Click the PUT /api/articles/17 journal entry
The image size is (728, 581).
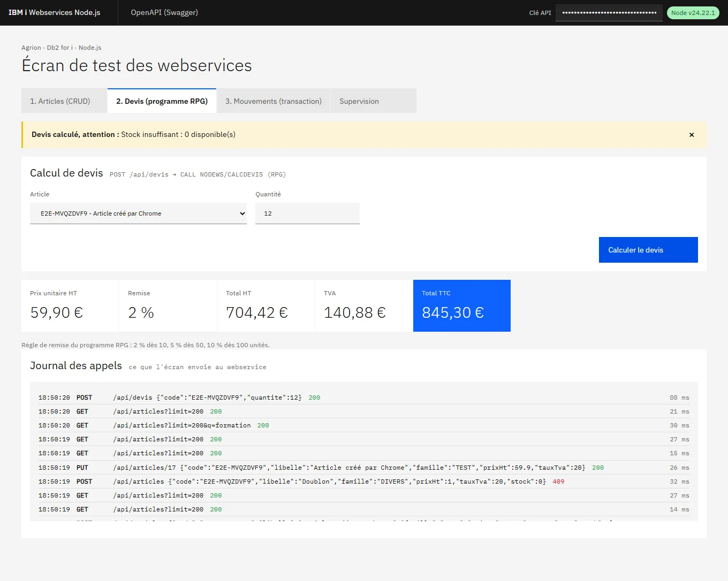pyautogui.click(x=364, y=468)
